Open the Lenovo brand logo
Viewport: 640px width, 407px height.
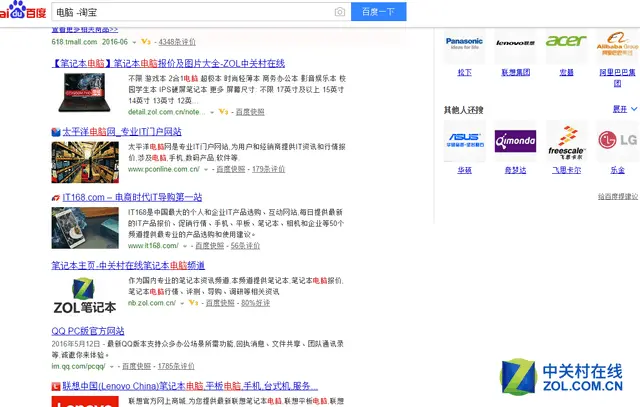click(515, 43)
